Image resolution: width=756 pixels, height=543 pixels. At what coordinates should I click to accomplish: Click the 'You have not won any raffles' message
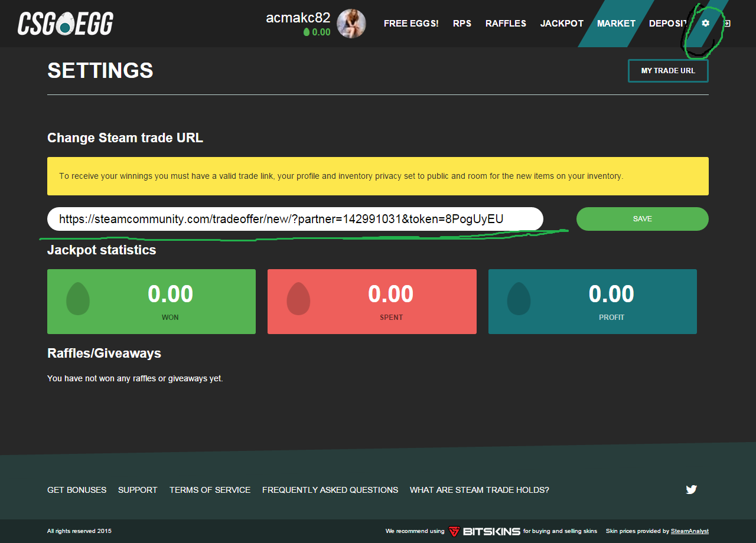tap(135, 378)
